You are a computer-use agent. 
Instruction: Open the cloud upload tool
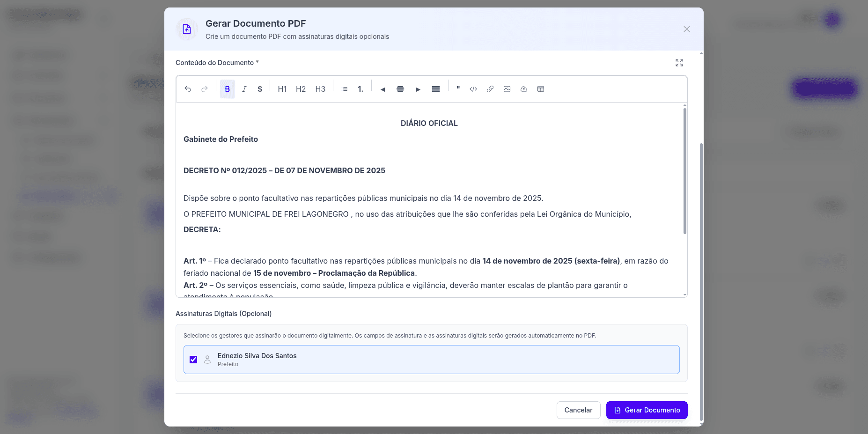[x=524, y=89]
